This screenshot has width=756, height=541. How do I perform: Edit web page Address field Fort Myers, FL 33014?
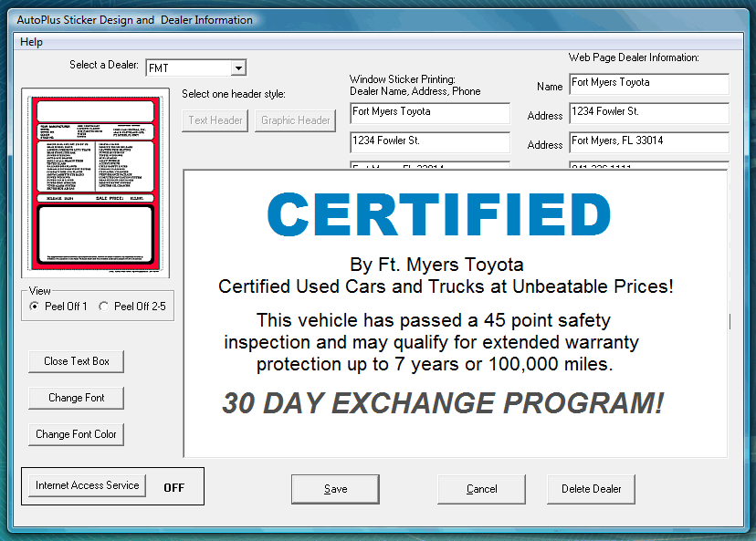[649, 141]
